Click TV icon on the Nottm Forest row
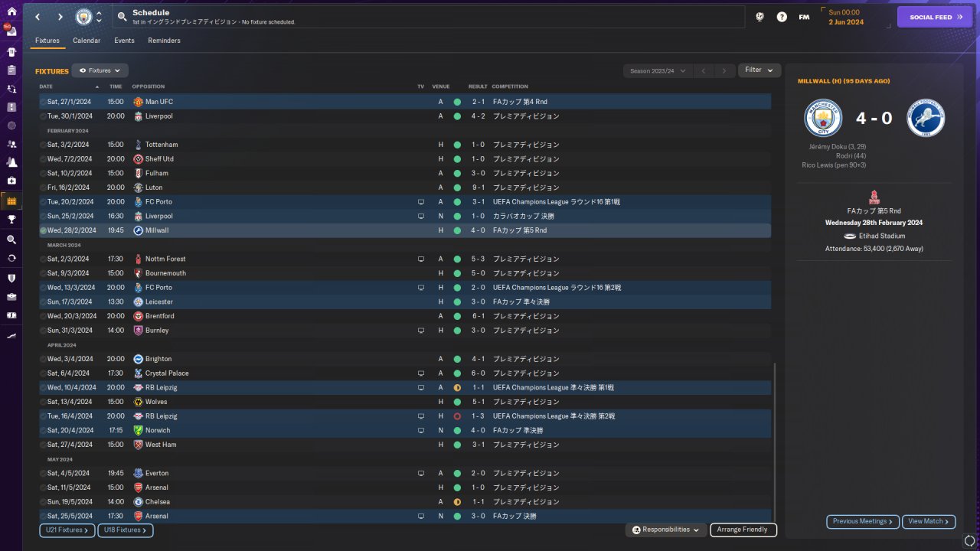980x551 pixels. click(x=420, y=259)
